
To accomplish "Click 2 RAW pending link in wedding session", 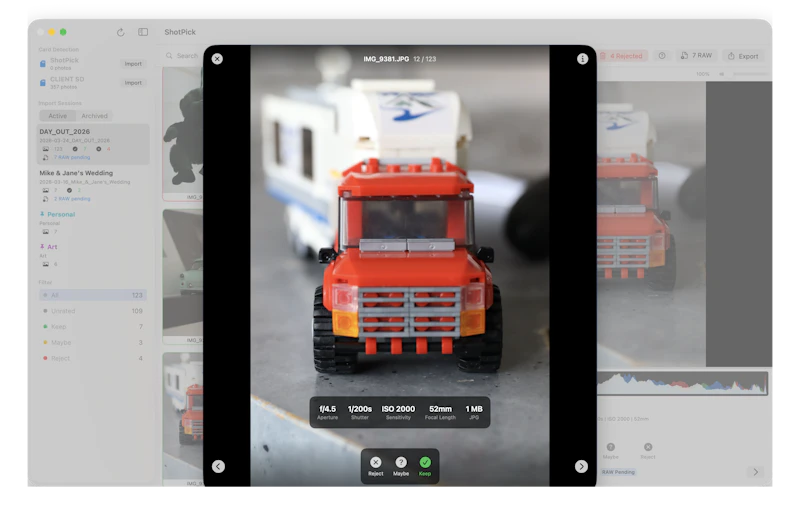I will pos(72,199).
